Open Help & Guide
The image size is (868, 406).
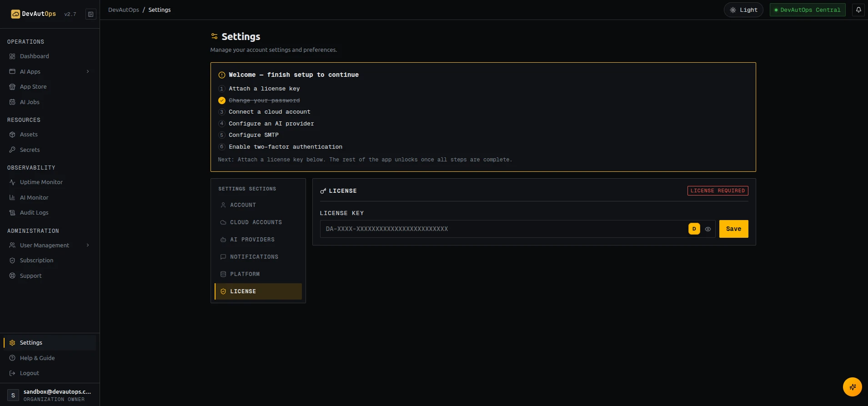tap(50, 358)
